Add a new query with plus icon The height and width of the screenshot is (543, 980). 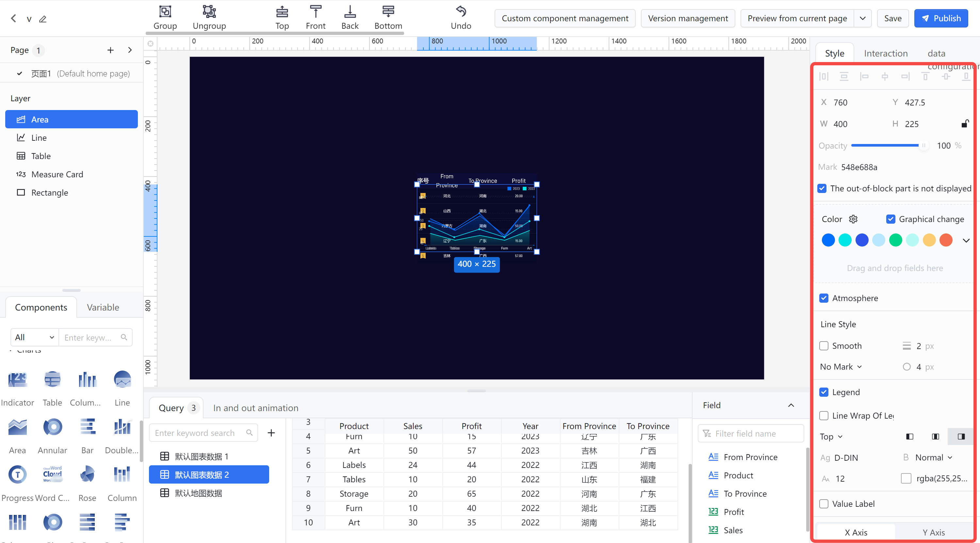coord(271,433)
